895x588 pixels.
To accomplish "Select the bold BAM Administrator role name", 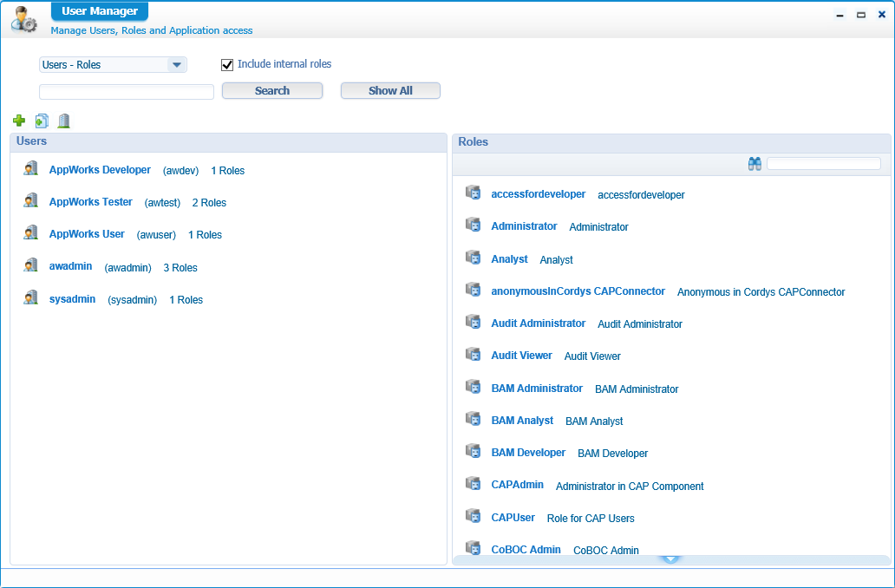I will point(537,389).
